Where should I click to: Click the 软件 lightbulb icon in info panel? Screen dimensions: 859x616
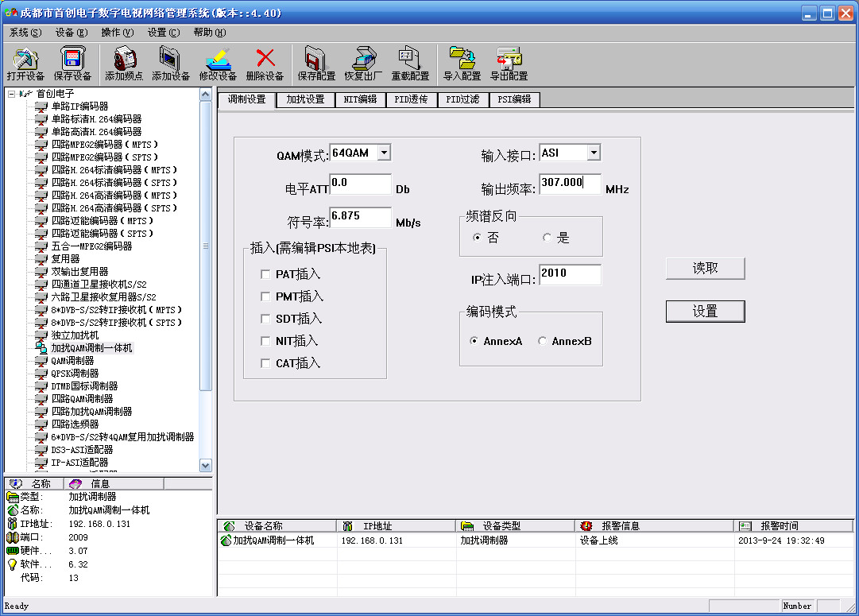pos(12,564)
